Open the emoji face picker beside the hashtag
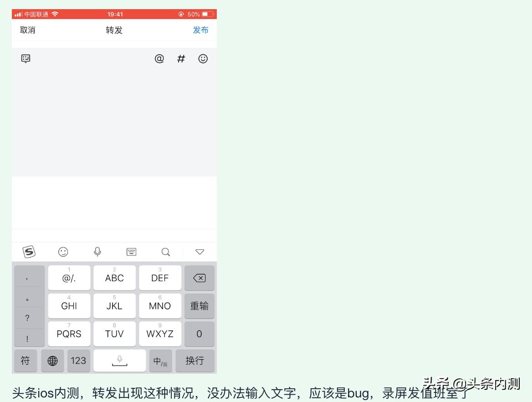532x402 pixels. [x=203, y=58]
